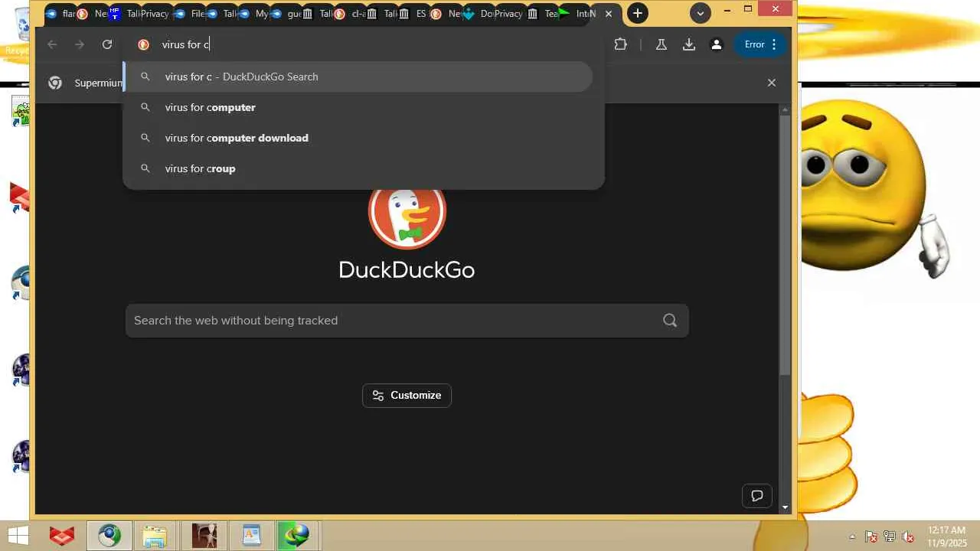Open the browser Downloads icon
Screen dimensions: 980x551
pyautogui.click(x=689, y=44)
